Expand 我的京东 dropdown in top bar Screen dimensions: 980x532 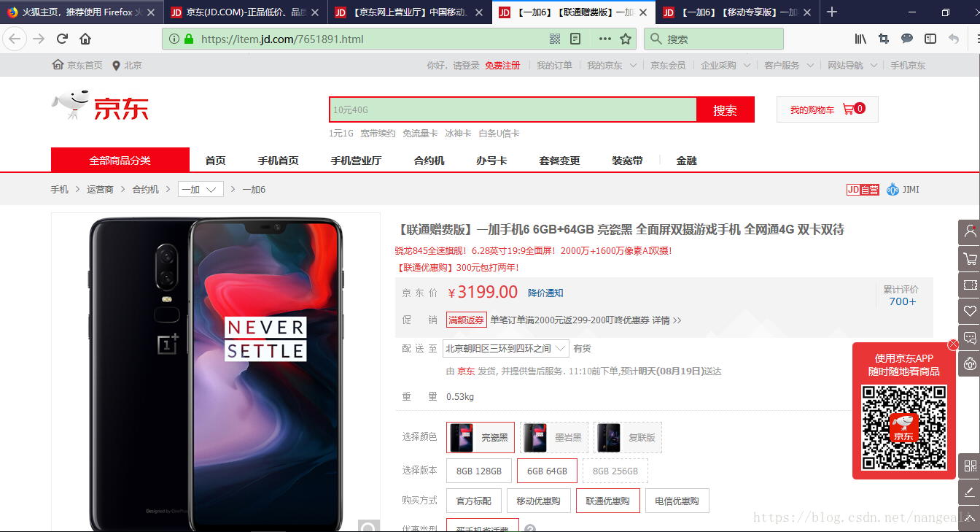click(612, 65)
